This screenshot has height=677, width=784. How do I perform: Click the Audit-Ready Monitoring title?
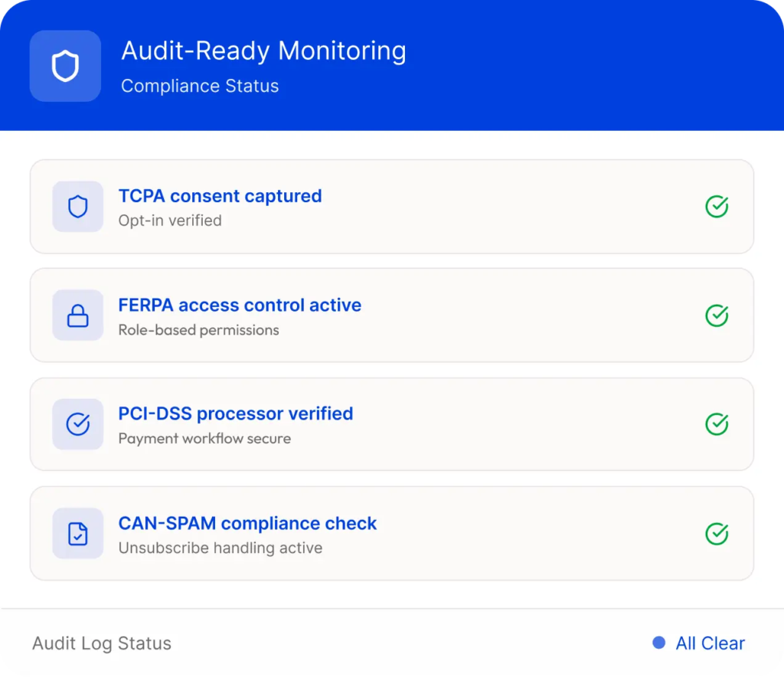pyautogui.click(x=263, y=51)
